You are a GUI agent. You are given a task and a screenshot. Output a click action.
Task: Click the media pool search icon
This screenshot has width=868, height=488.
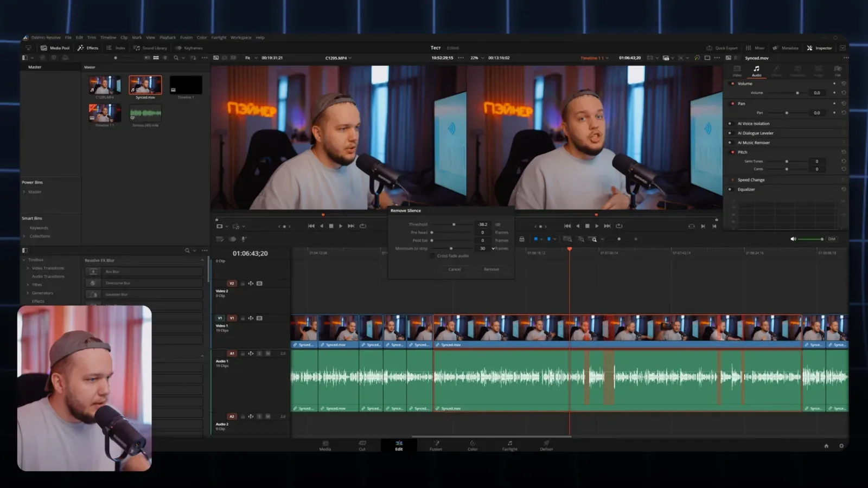pos(176,57)
